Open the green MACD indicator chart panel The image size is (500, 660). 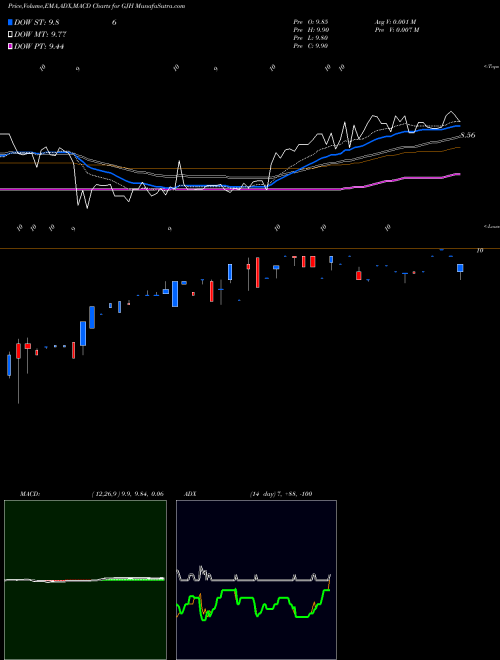85,580
